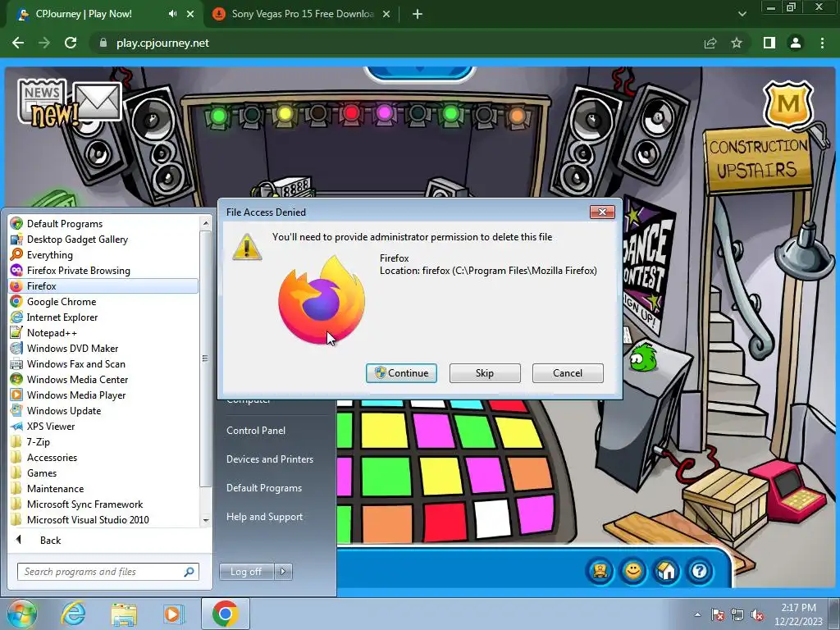Viewport: 840px width, 630px height.
Task: Click the Log off button
Action: (246, 572)
